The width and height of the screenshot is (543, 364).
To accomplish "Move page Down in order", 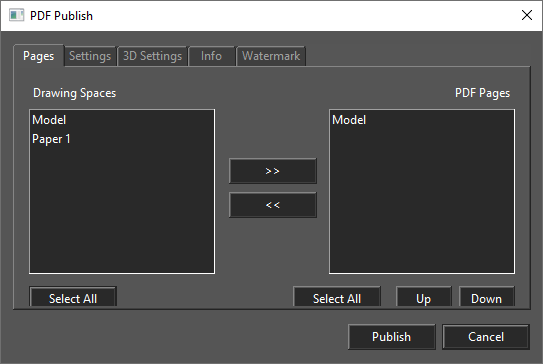I will tap(487, 297).
